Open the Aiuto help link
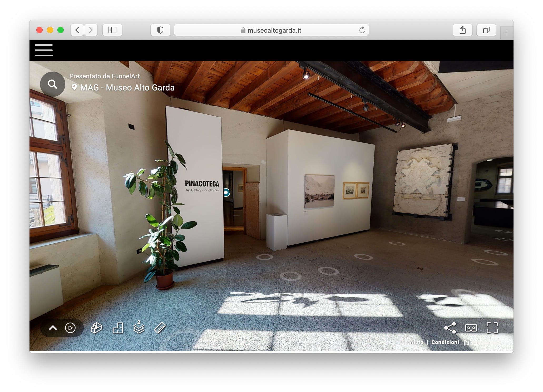The image size is (543, 392). pyautogui.click(x=417, y=342)
